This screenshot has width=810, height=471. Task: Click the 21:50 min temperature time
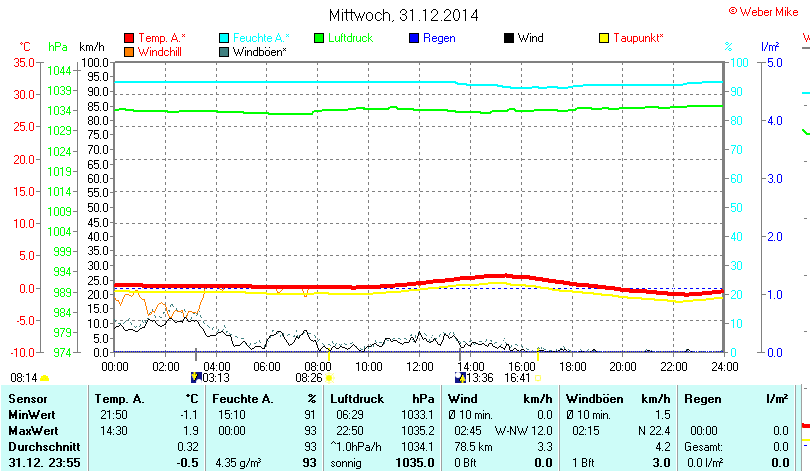113,415
